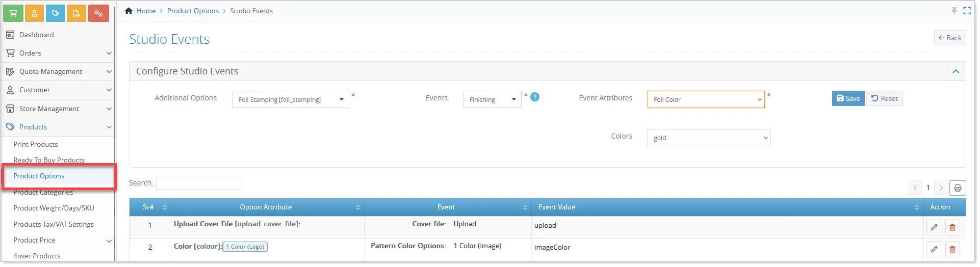Sort by Option Attribute column header
Viewport: 980px width, 267px height.
point(267,207)
